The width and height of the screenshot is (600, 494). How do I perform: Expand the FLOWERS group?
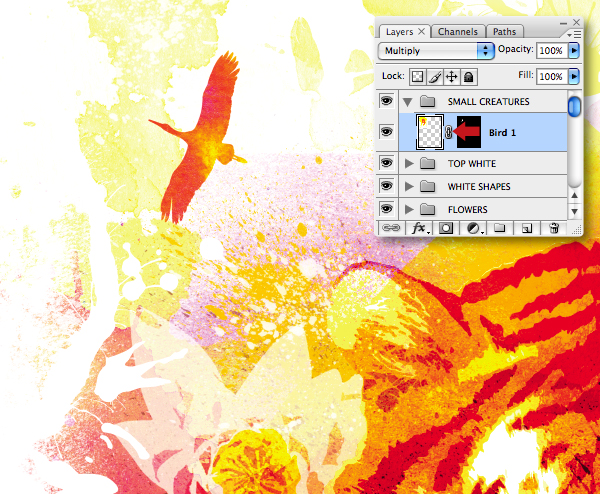pyautogui.click(x=409, y=209)
